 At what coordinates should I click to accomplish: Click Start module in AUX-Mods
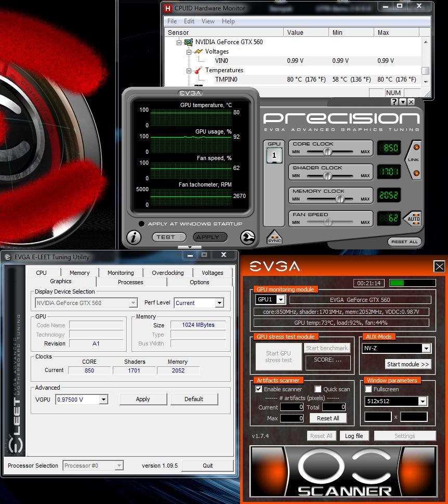tap(408, 364)
